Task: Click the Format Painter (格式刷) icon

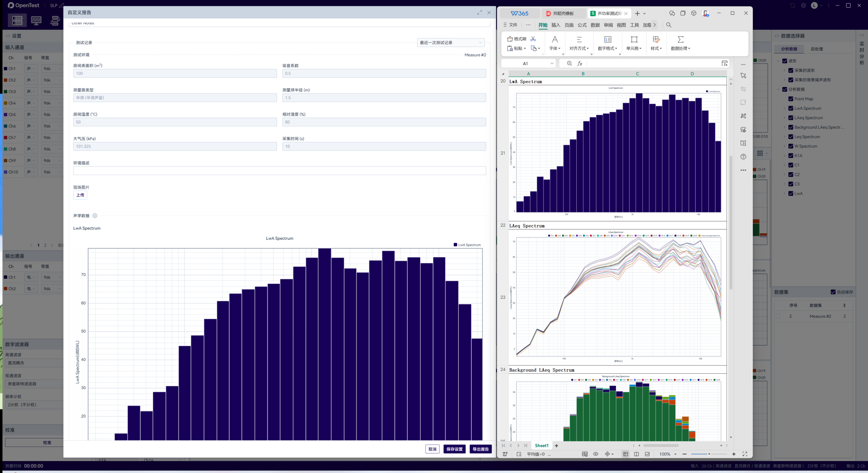Action: 510,39
